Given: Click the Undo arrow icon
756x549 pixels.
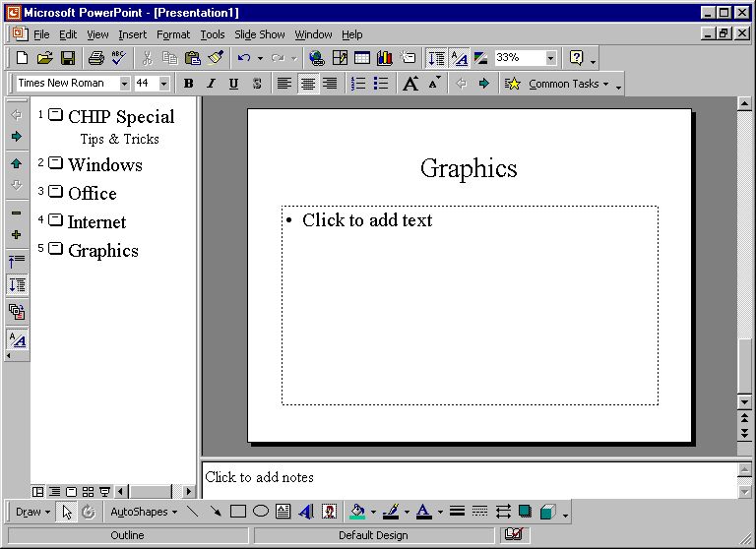Looking at the screenshot, I should click(244, 58).
